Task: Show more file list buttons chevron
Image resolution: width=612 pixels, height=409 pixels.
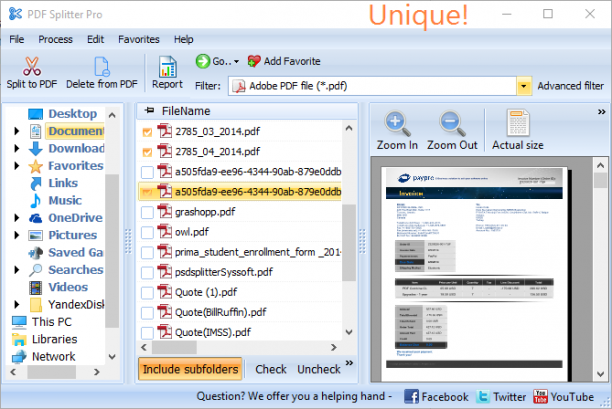Action: [x=349, y=363]
